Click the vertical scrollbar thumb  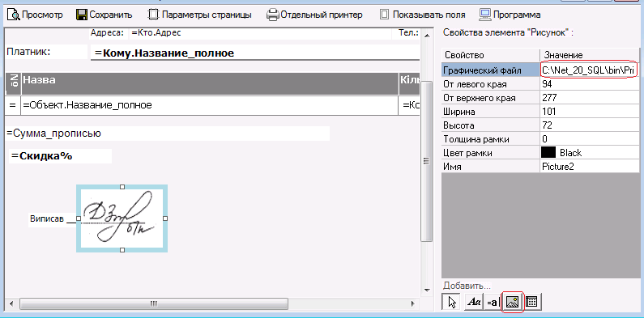click(427, 161)
